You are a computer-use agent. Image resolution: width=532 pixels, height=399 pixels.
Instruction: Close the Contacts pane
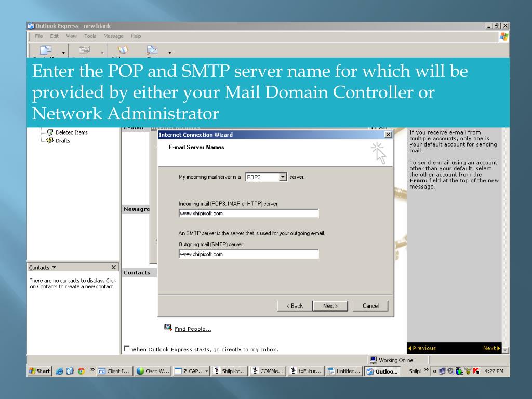pyautogui.click(x=114, y=268)
